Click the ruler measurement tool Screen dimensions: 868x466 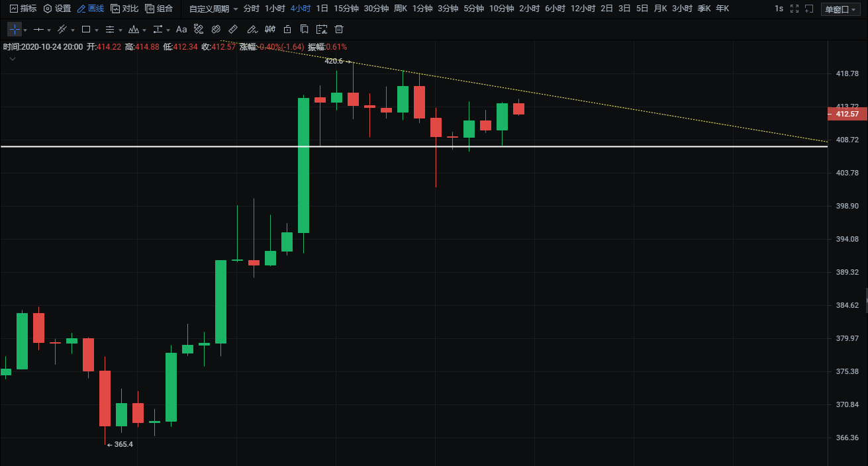233,30
